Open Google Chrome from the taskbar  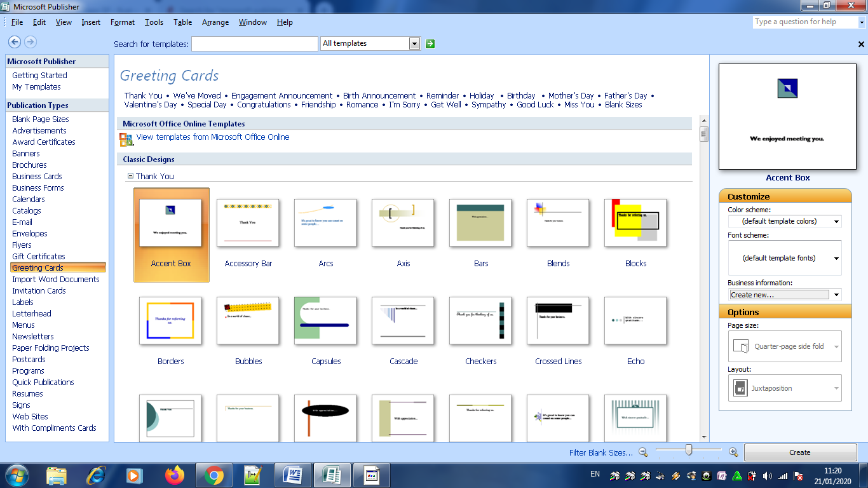tap(214, 475)
